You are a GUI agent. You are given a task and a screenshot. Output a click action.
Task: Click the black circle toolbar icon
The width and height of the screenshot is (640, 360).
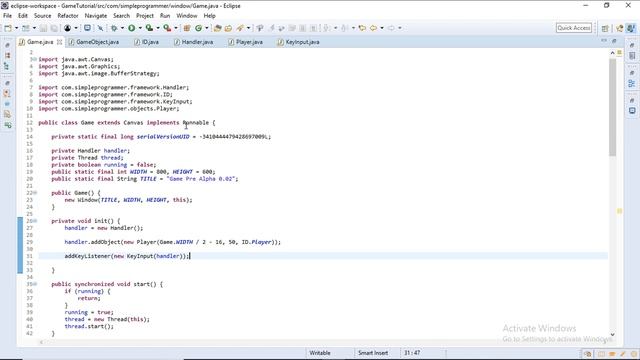click(x=68, y=28)
